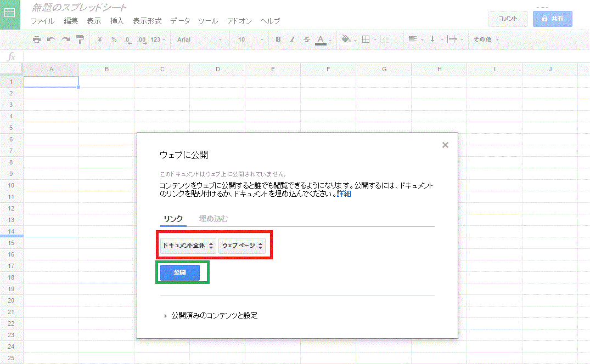Increase decimal places icon

coord(142,40)
